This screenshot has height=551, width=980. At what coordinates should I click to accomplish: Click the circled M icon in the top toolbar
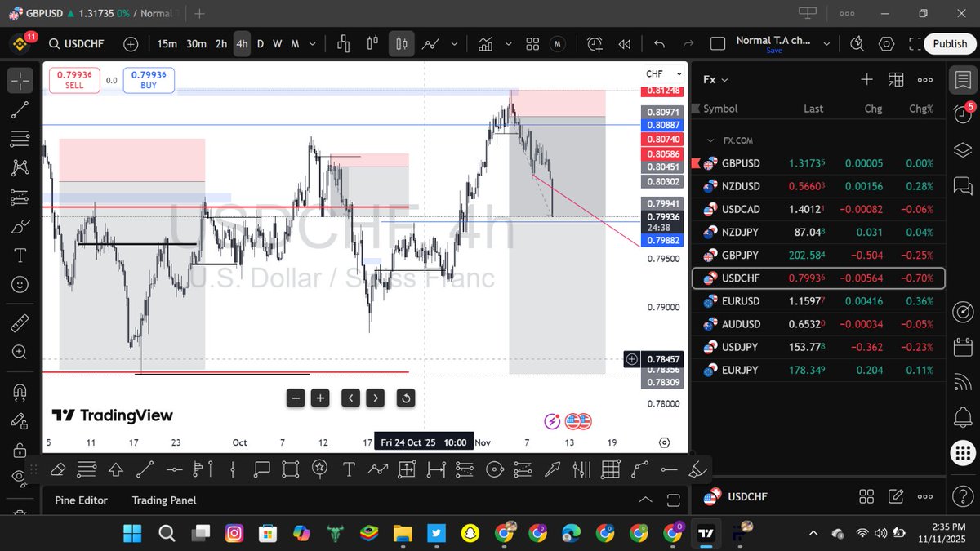(558, 44)
